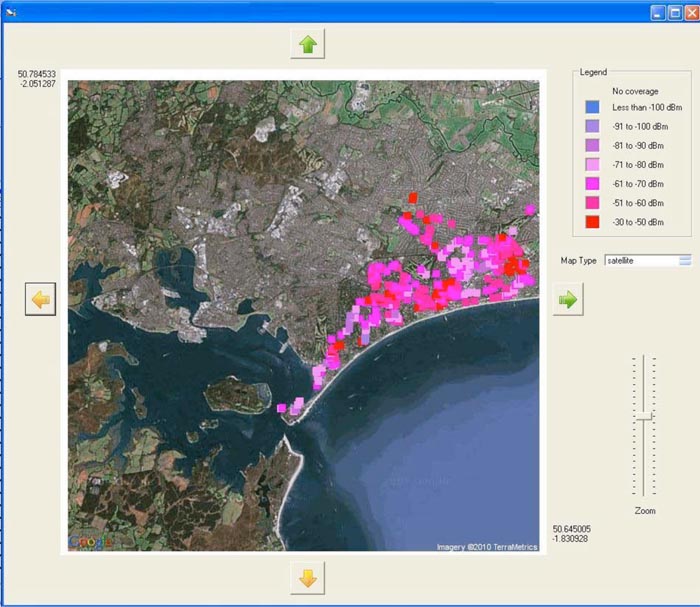Pan the map north with green up arrow
Viewport: 700px width, 607px height.
[308, 44]
